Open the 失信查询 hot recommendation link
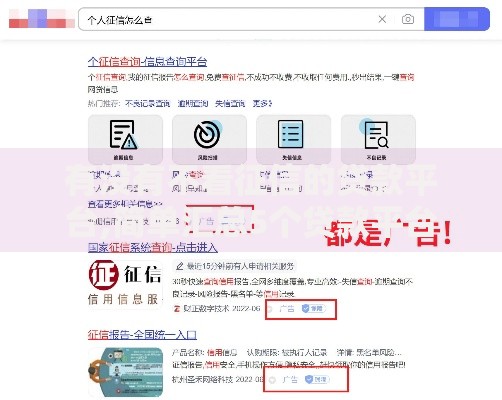This screenshot has height=400, width=502. coord(230,104)
